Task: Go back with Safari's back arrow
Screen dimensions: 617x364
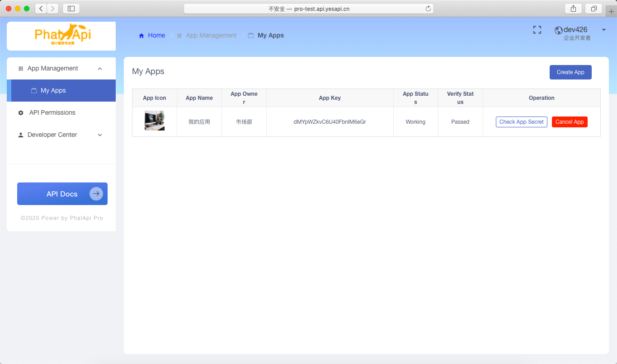Action: (41, 9)
